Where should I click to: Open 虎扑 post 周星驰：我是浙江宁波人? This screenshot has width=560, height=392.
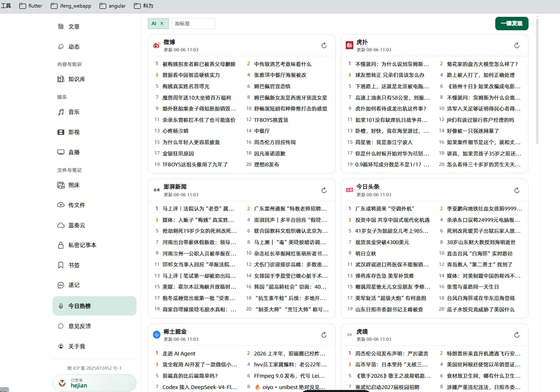[x=384, y=142]
